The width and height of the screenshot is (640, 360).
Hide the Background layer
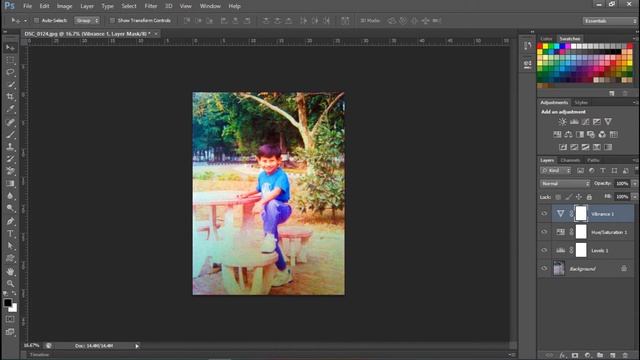pos(544,269)
